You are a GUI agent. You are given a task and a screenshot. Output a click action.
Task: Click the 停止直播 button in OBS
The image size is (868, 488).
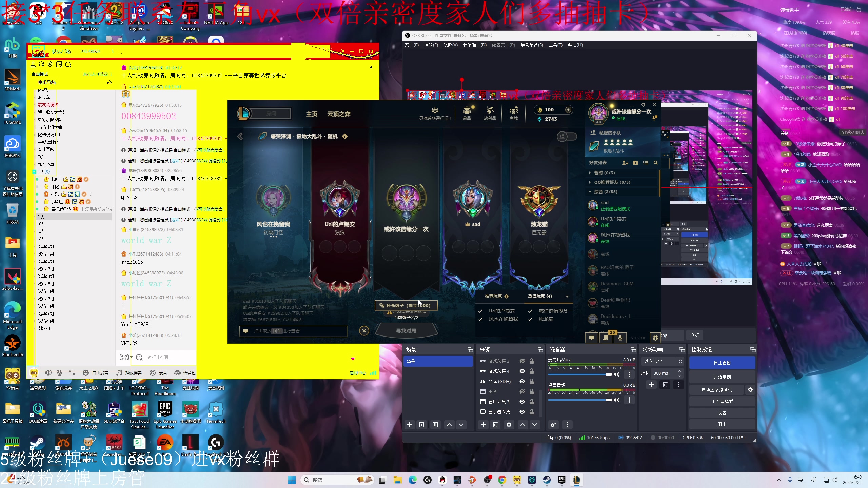(x=722, y=363)
